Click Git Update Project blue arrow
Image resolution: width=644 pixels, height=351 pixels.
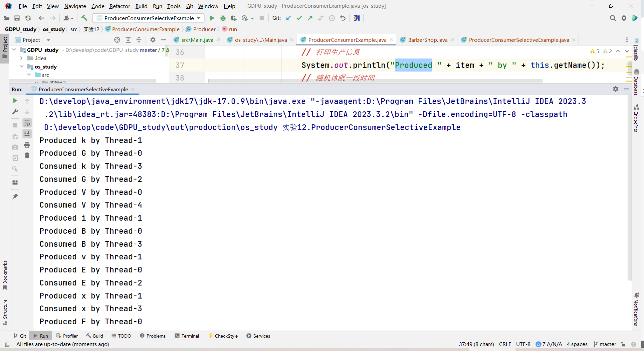(288, 18)
